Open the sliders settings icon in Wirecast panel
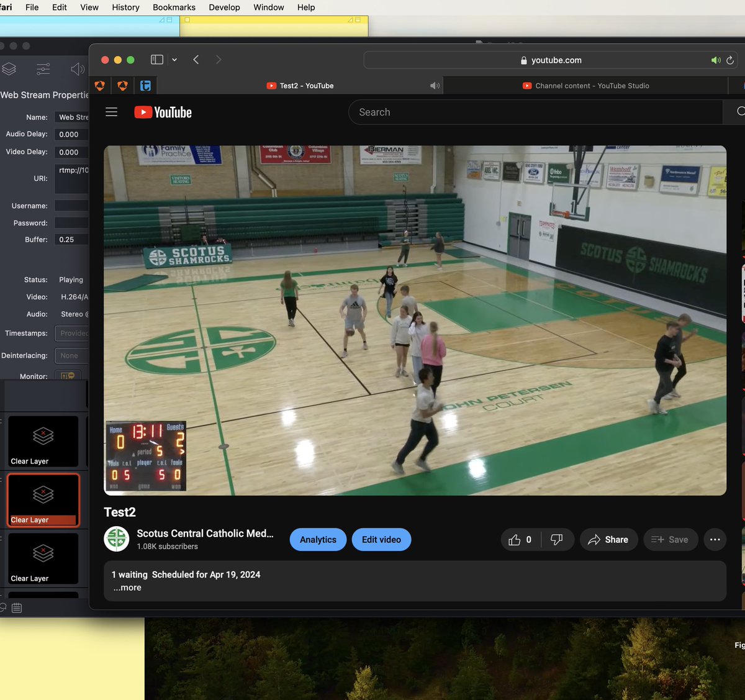Screen dimensions: 745x700 [43, 69]
